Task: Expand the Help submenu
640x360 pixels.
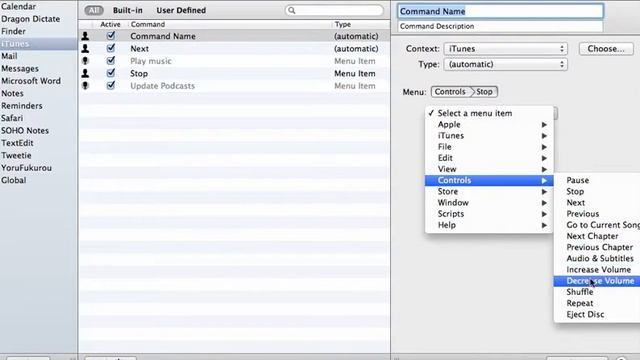Action: (x=489, y=225)
